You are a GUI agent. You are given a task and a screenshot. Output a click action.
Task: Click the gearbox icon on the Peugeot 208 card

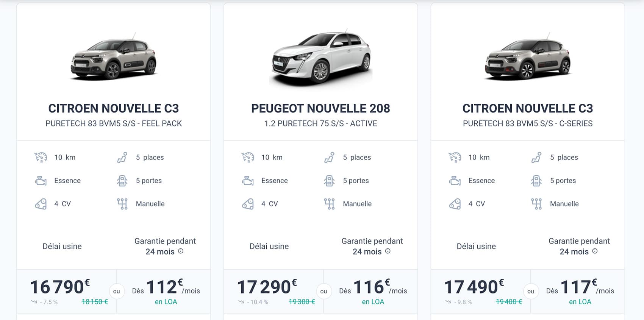coord(329,204)
